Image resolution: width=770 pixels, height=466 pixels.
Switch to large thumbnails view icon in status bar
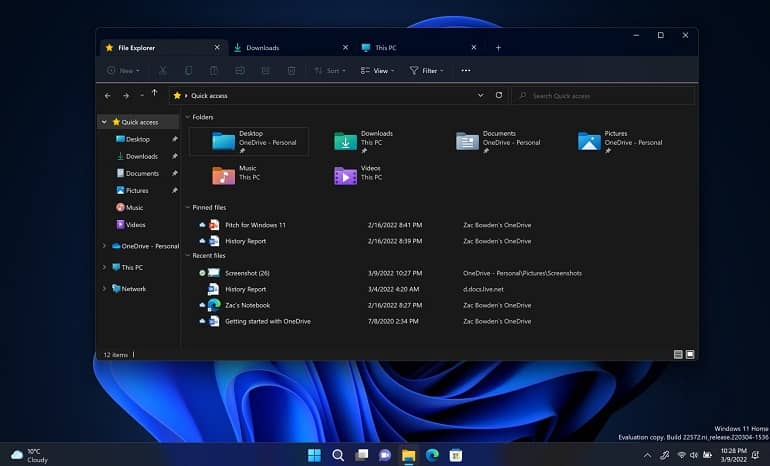pos(690,355)
